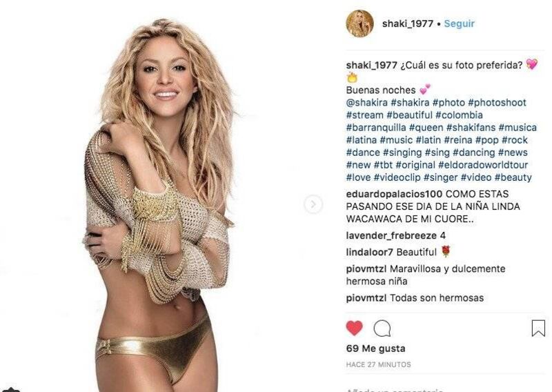Image resolution: width=552 pixels, height=392 pixels.
Task: Open the #eldoradoworldtour hashtag
Action: (x=483, y=165)
